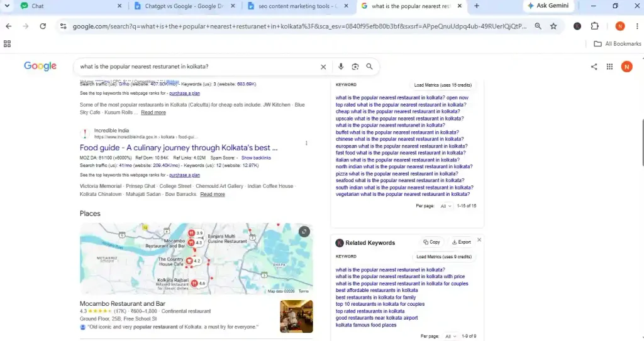
Task: Open the dark round extension icon in toolbar
Action: pos(577,26)
